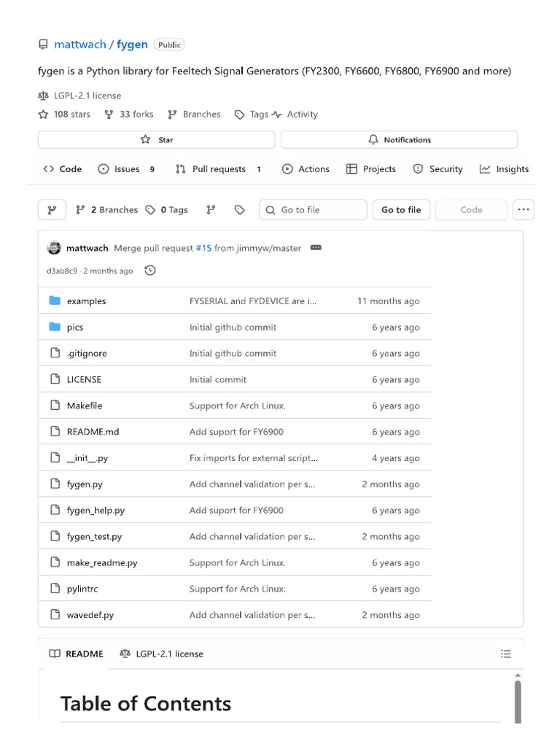560x747 pixels.
Task: Switch to the Issues tab
Action: coord(126,169)
